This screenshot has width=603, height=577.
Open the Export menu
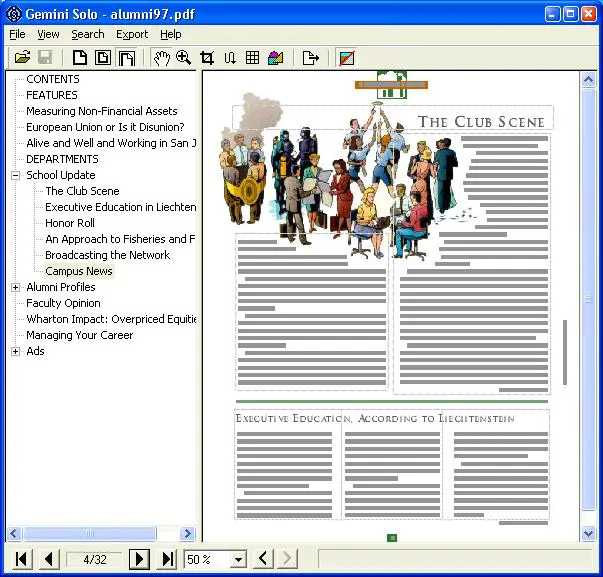[132, 34]
